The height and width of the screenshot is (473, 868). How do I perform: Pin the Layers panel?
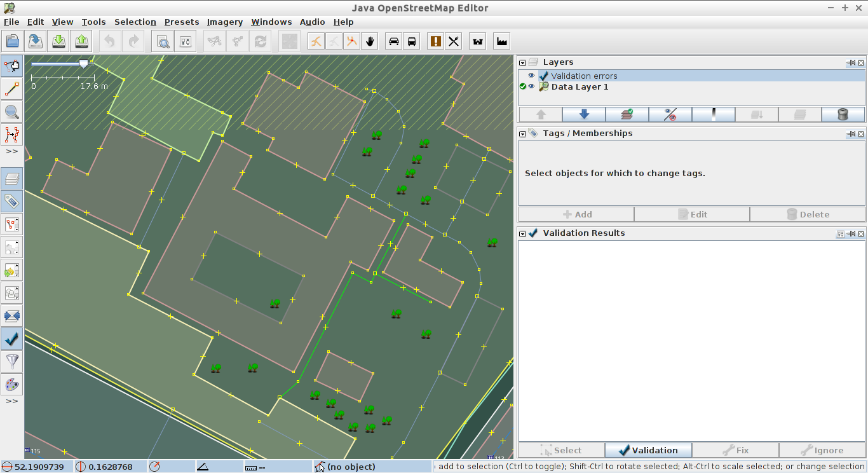tap(851, 62)
